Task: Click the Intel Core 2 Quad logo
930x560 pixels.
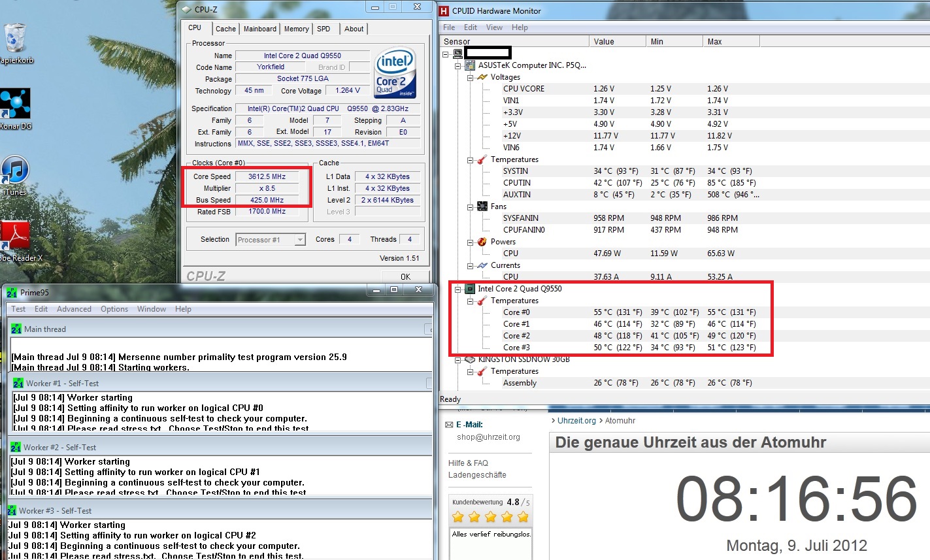Action: point(395,73)
